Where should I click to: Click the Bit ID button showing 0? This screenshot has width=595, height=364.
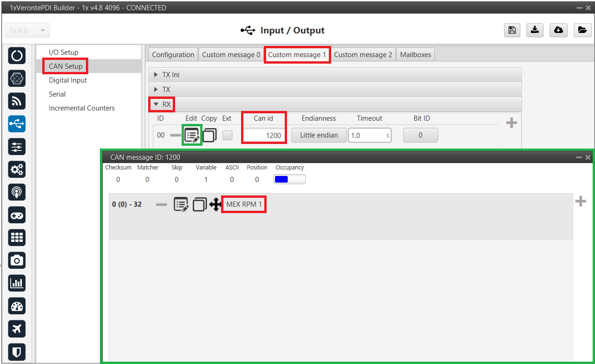pyautogui.click(x=420, y=135)
